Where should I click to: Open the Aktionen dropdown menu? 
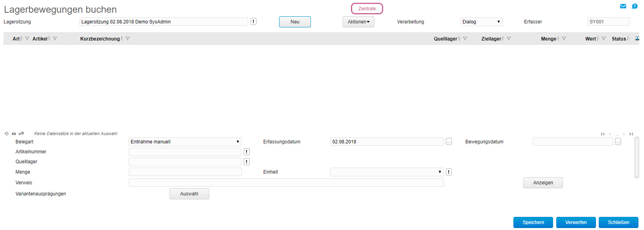coord(359,22)
